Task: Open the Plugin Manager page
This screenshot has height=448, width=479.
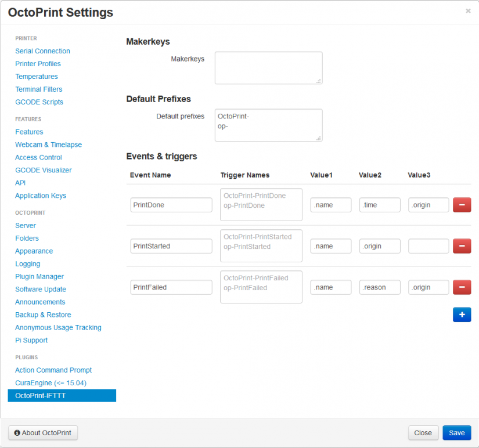Action: 39,276
